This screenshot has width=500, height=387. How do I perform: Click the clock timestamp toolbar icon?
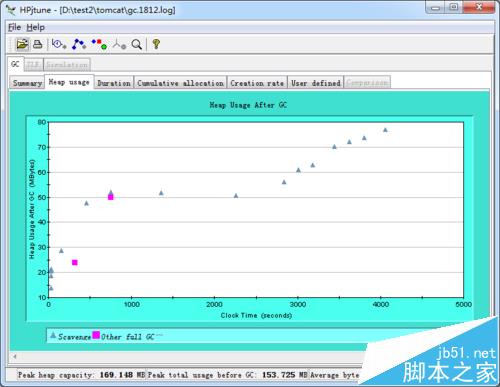point(59,44)
